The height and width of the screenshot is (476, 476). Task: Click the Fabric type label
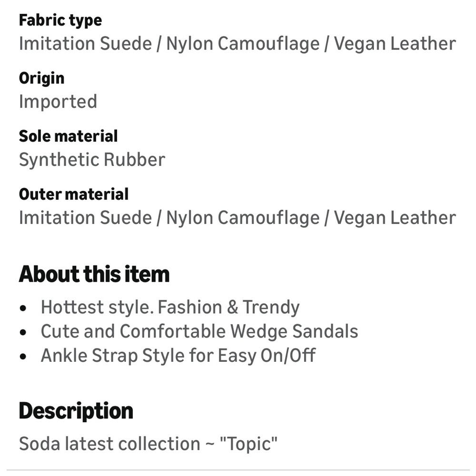click(x=60, y=20)
